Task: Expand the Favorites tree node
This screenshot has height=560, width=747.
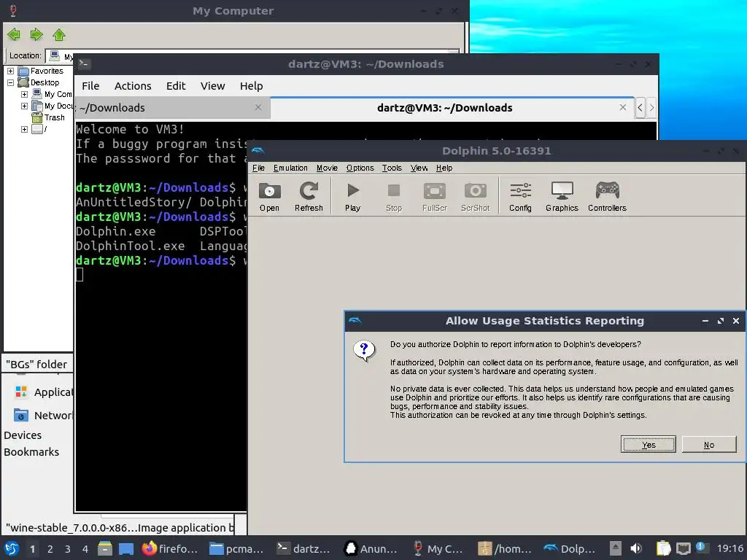Action: click(x=10, y=71)
